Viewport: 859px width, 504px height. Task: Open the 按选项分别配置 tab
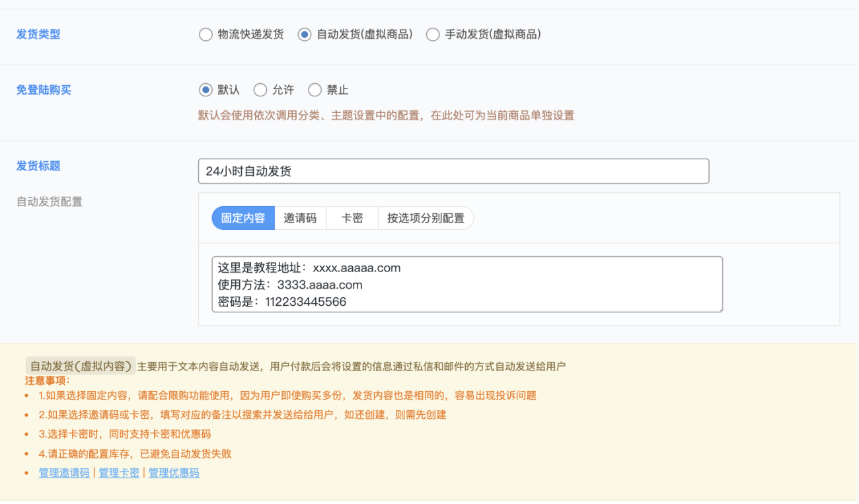(426, 218)
